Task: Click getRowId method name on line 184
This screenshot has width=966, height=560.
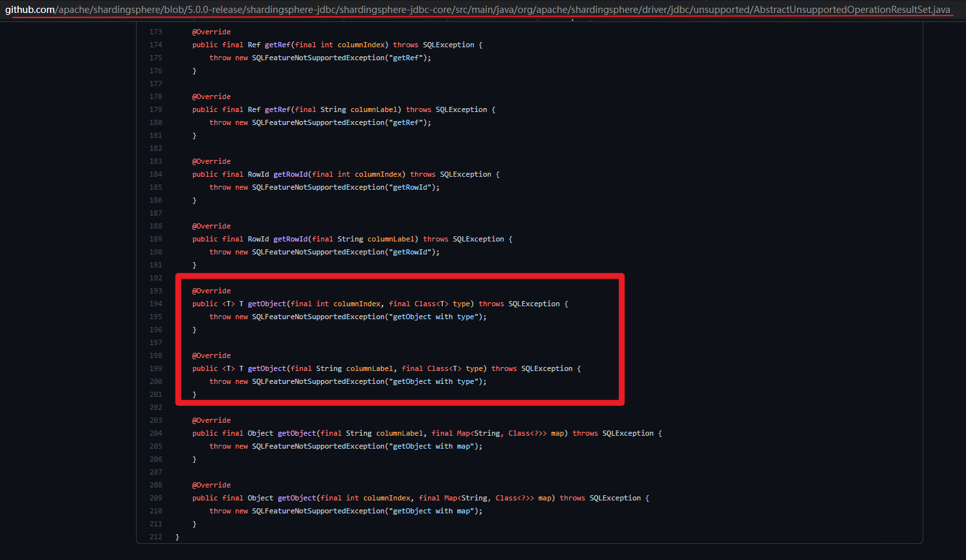Action: coord(291,174)
